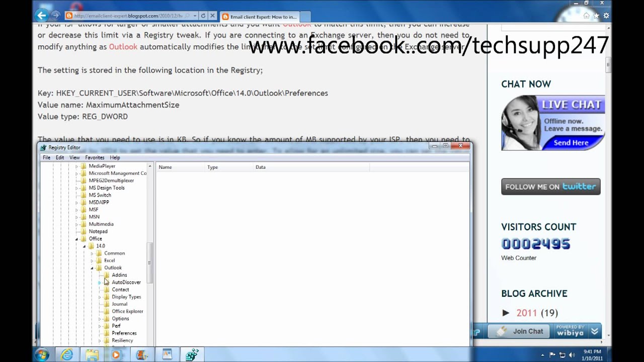This screenshot has height=362, width=644.
Task: Refresh the page with the reload icon
Action: point(203,16)
